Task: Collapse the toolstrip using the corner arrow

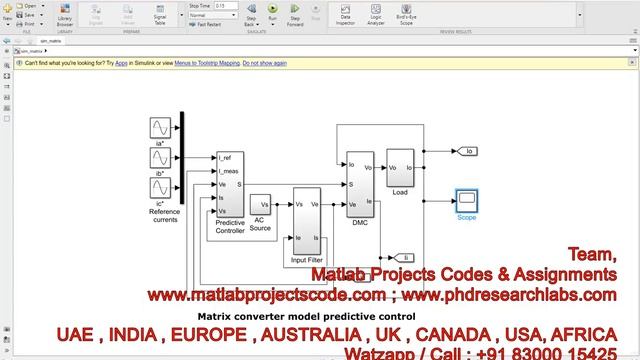Action: click(x=635, y=31)
